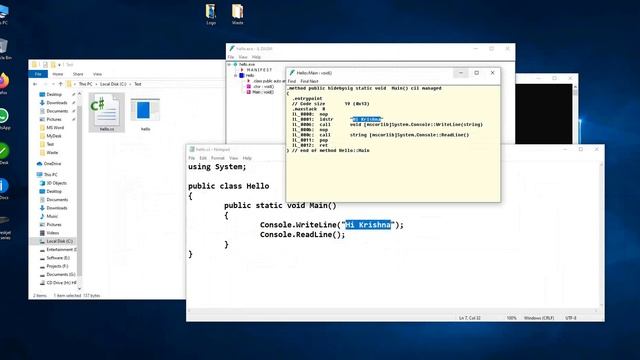Close the Notepad window
This screenshot has height=360, width=640.
coord(596,149)
